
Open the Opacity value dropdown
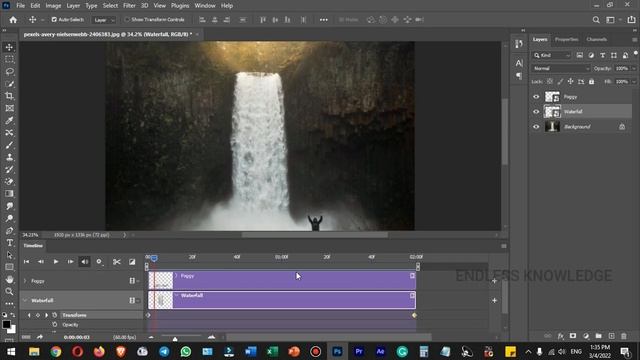pyautogui.click(x=634, y=69)
